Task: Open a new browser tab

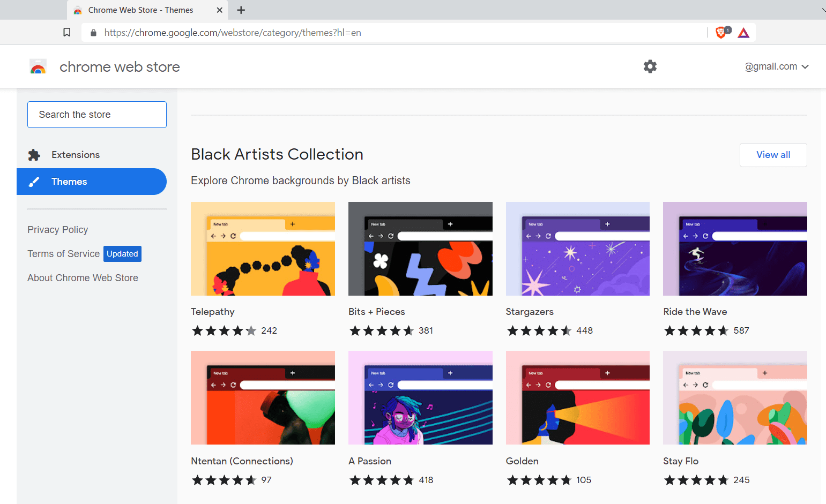Action: coord(241,10)
